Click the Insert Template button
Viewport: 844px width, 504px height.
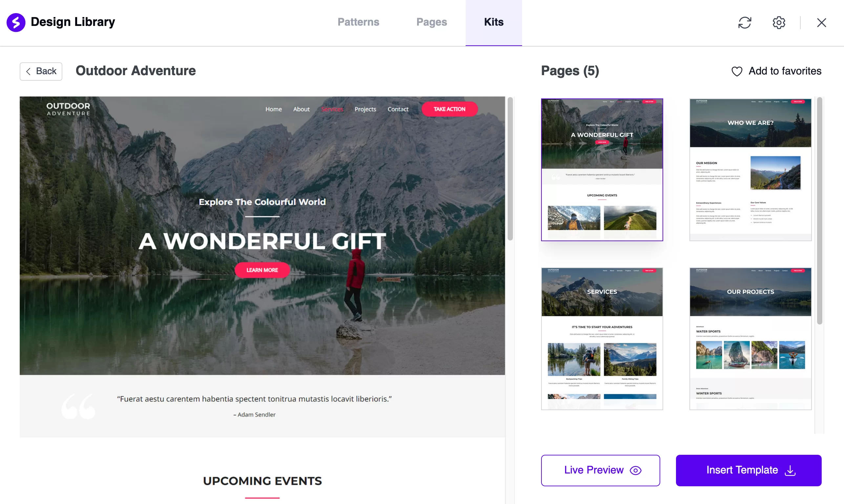point(749,471)
